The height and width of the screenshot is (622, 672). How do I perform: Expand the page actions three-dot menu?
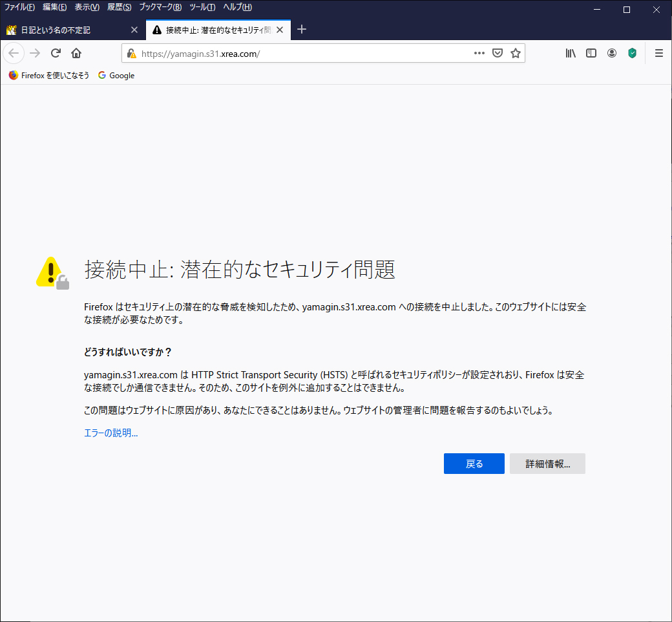coord(479,54)
